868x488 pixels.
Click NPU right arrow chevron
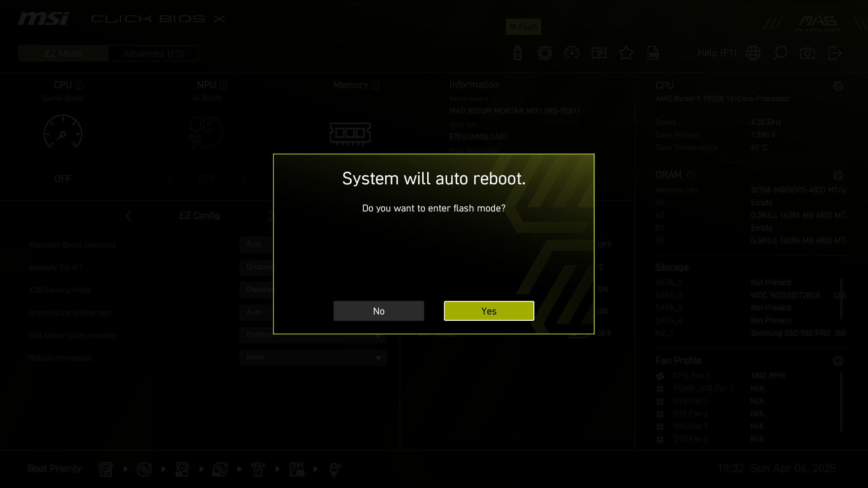[x=245, y=178]
